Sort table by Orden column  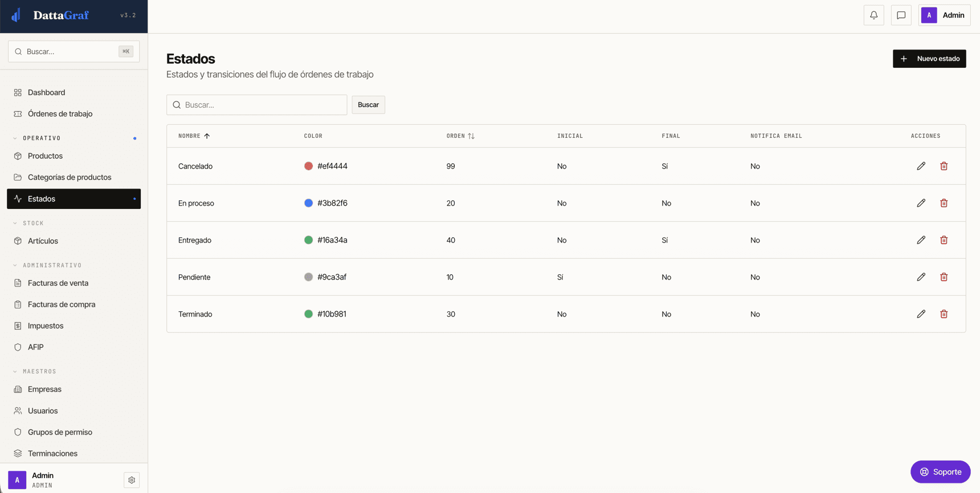coord(460,136)
